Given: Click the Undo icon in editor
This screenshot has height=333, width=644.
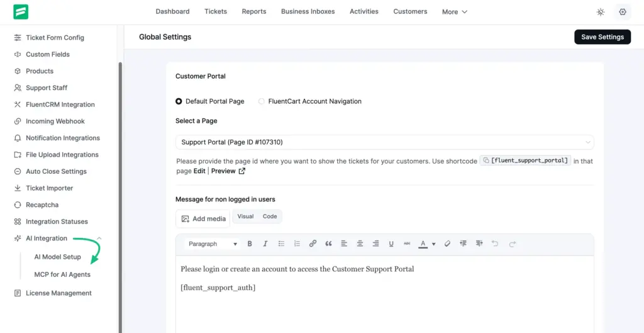Looking at the screenshot, I should [x=495, y=244].
